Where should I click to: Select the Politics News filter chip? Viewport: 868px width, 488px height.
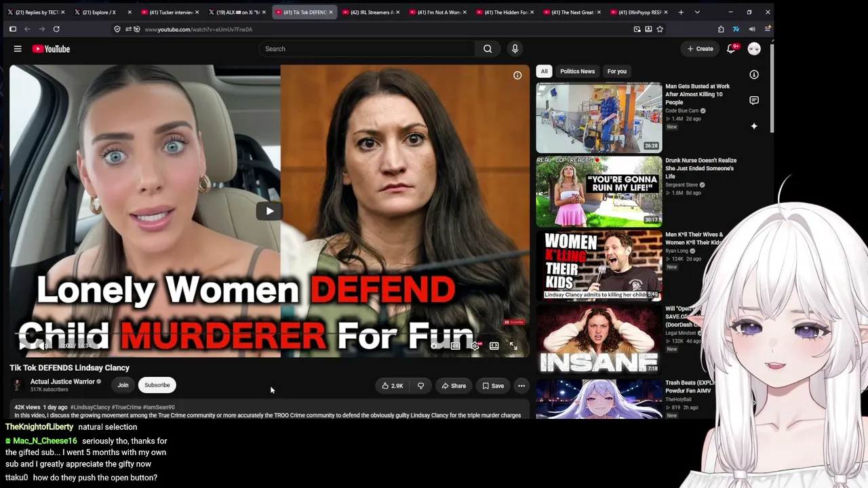pos(577,71)
